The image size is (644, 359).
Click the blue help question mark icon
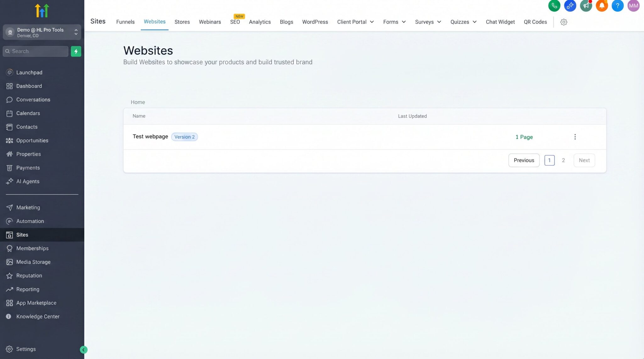[x=617, y=6]
